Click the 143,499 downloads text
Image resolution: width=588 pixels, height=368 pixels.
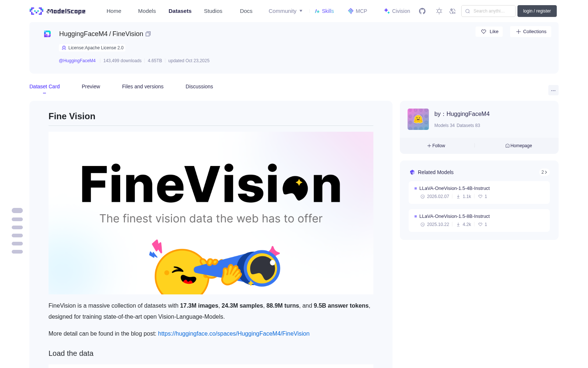click(x=122, y=61)
